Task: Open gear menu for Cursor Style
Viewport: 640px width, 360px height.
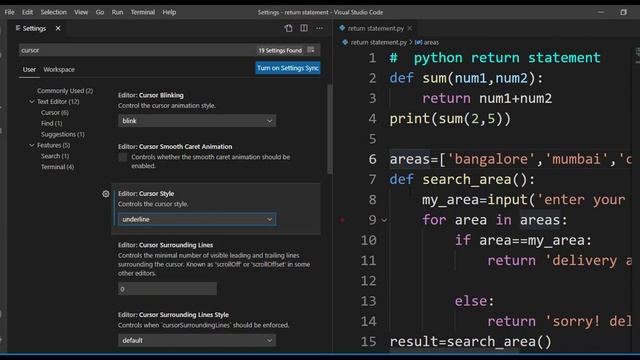Action: 106,194
